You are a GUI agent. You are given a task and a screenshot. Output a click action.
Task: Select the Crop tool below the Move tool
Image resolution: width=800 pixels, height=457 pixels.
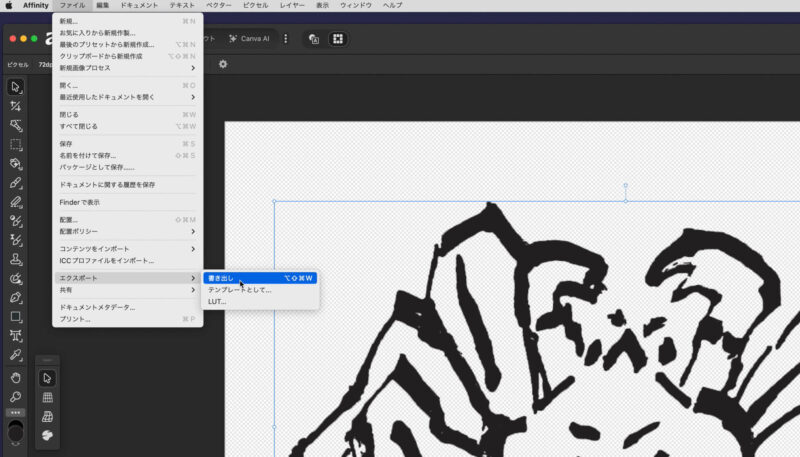coord(15,106)
